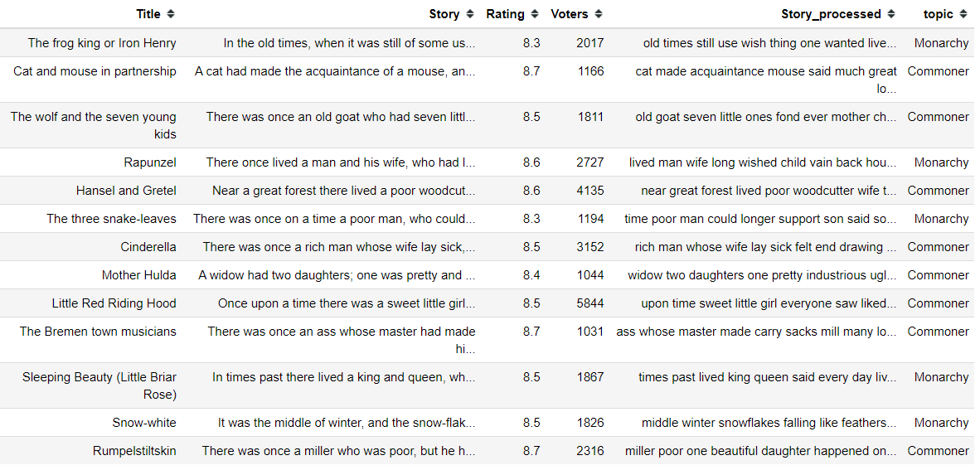This screenshot has width=980, height=470.
Task: Click the three snake-leaves title cell
Action: [x=111, y=219]
